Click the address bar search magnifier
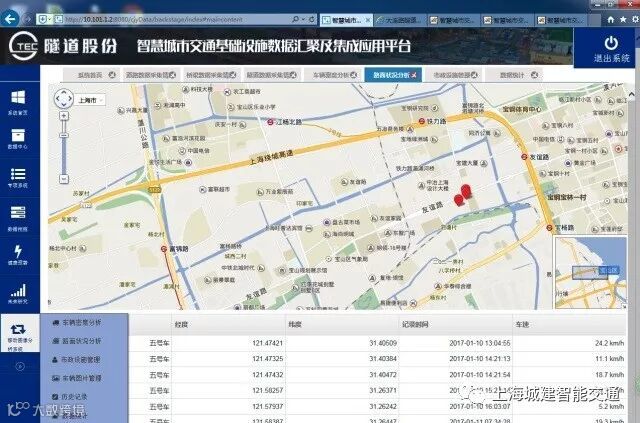The height and width of the screenshot is (423, 640). [x=296, y=19]
